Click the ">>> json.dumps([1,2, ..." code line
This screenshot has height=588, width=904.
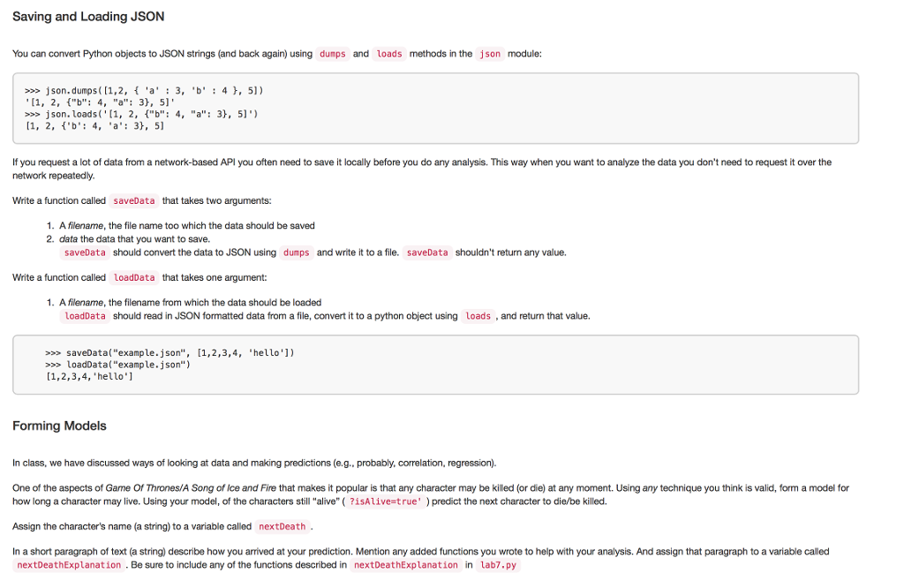[x=144, y=91]
